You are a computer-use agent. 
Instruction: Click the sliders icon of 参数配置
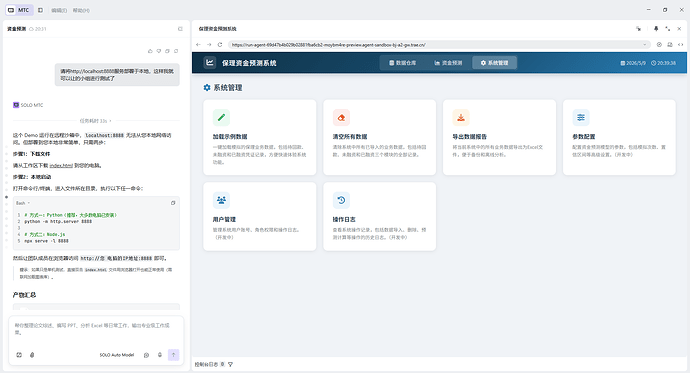coord(581,117)
